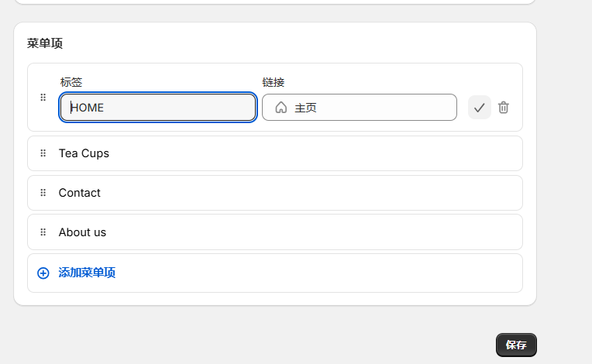Focus the 标签 input containing HOME
This screenshot has height=364, width=592.
[158, 108]
